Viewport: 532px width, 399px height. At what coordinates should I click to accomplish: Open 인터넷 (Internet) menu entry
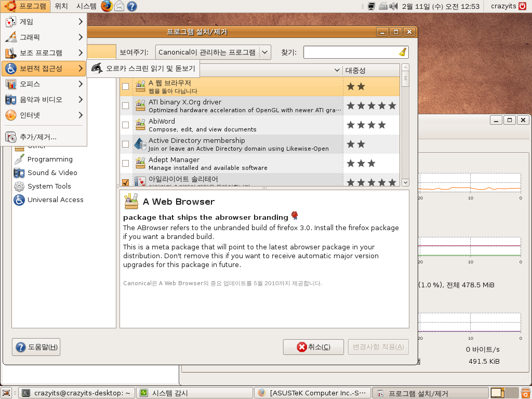pyautogui.click(x=44, y=115)
